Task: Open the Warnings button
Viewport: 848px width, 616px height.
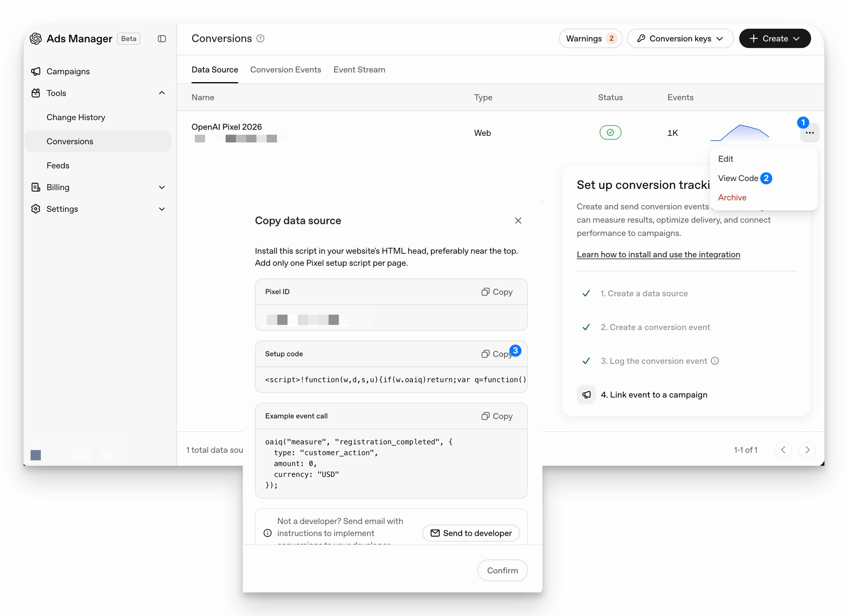Action: click(590, 39)
